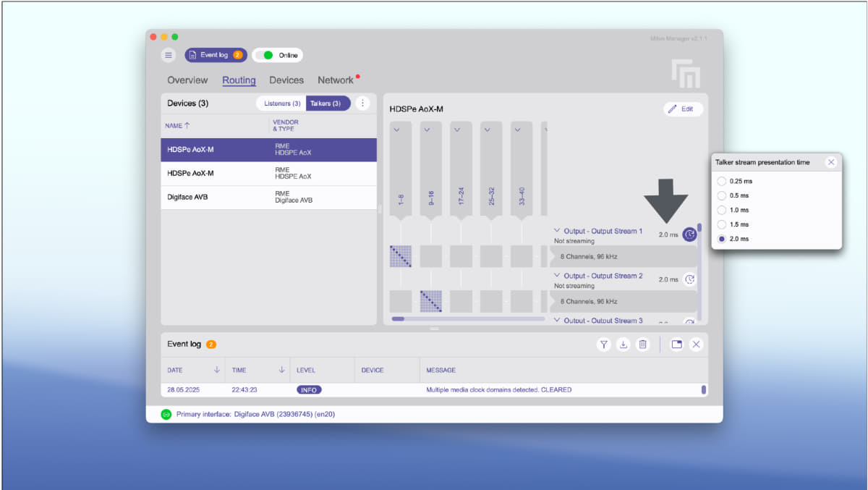
Task: Expand the 25–32 channel column chevron
Action: click(x=488, y=130)
